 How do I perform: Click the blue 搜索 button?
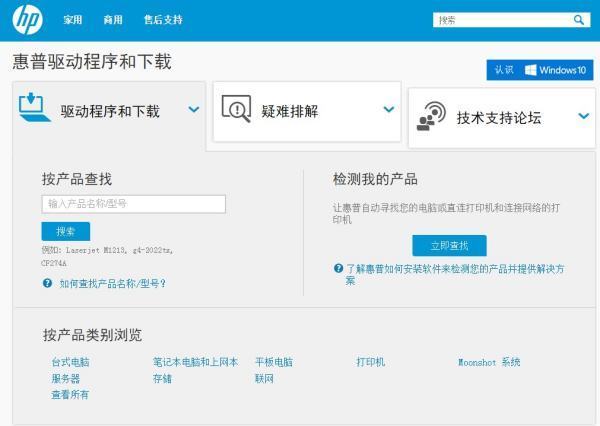(x=66, y=231)
